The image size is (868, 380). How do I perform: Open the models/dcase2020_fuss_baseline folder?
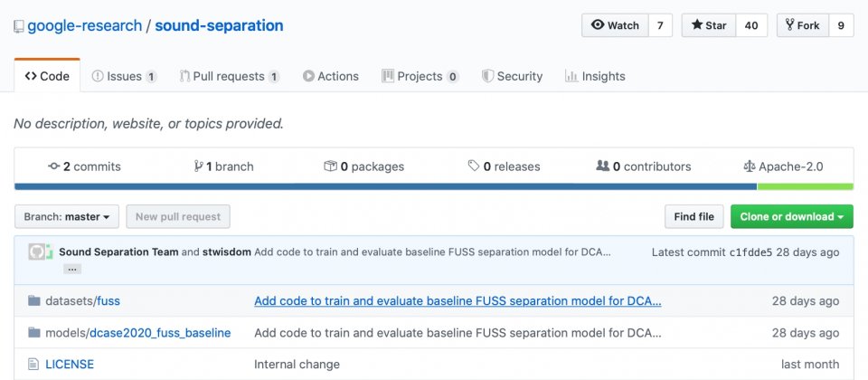tap(137, 333)
